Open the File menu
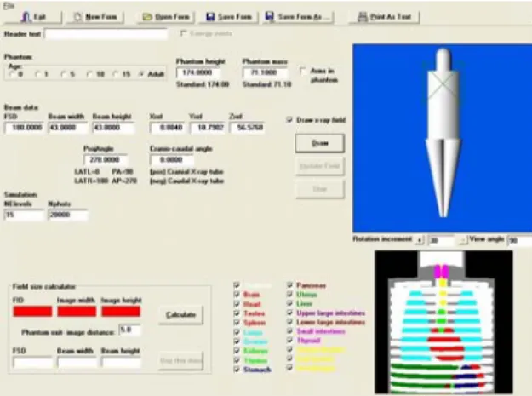532x396 pixels. [x=9, y=5]
